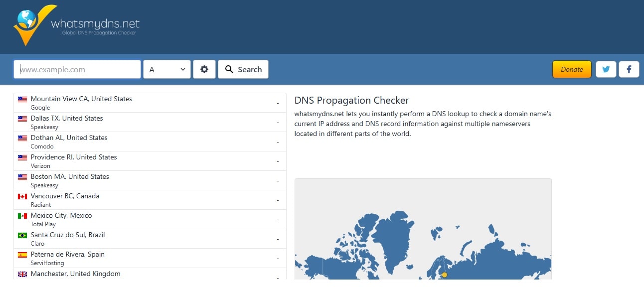Click the UK flag beside Manchester
Image resolution: width=644 pixels, height=287 pixels.
click(22, 274)
